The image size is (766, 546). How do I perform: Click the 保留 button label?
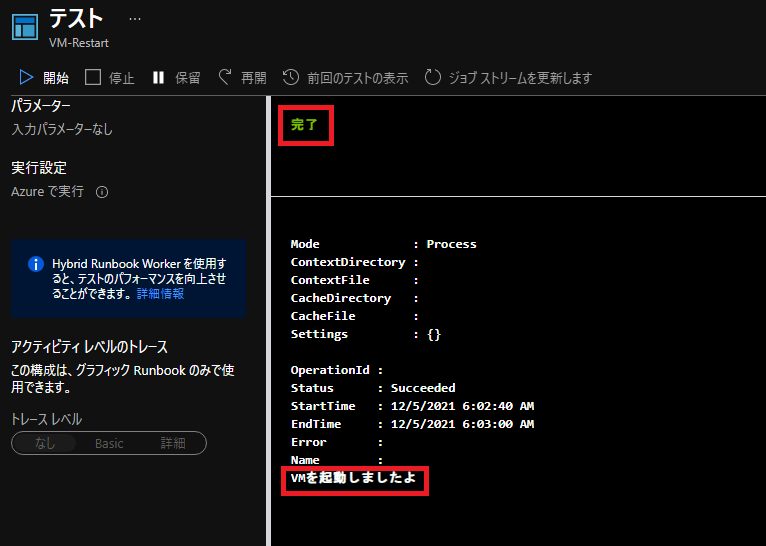point(188,78)
